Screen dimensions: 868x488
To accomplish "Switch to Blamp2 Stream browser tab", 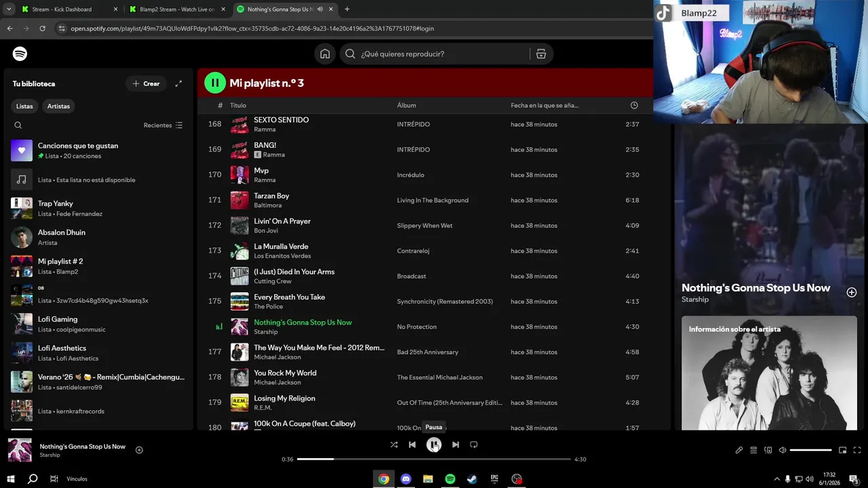I will [x=176, y=9].
